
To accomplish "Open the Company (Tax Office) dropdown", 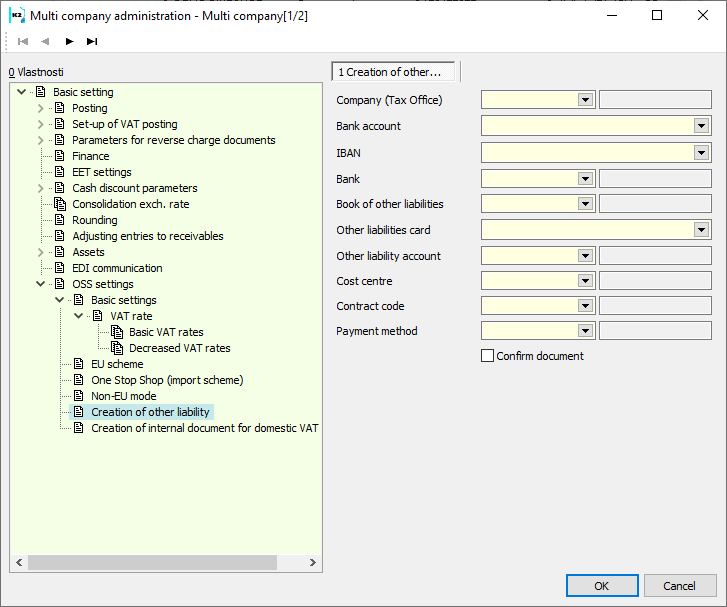I will coord(585,100).
